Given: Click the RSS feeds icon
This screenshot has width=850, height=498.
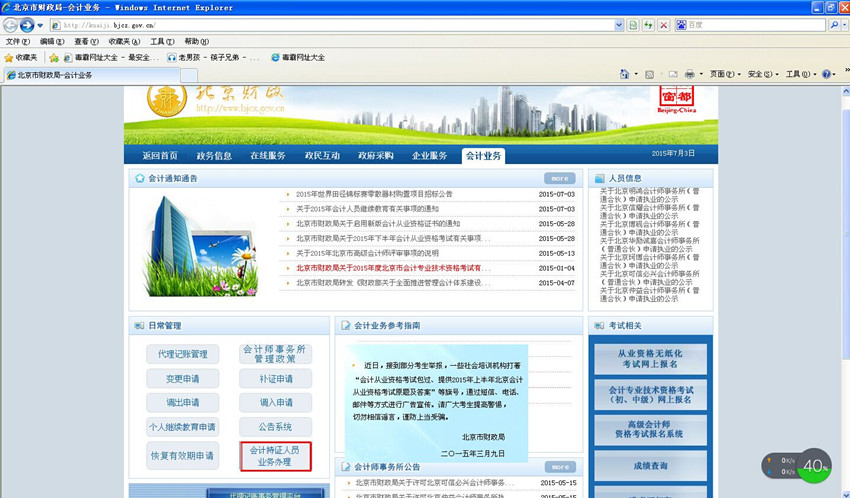Looking at the screenshot, I should tap(649, 74).
